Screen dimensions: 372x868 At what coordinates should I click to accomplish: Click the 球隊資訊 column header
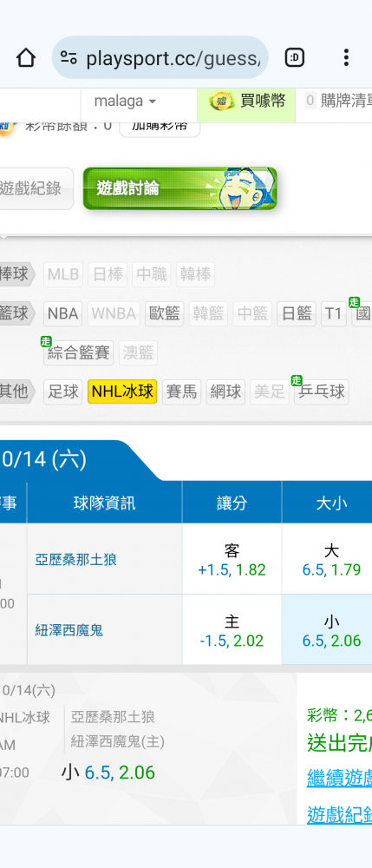[104, 503]
